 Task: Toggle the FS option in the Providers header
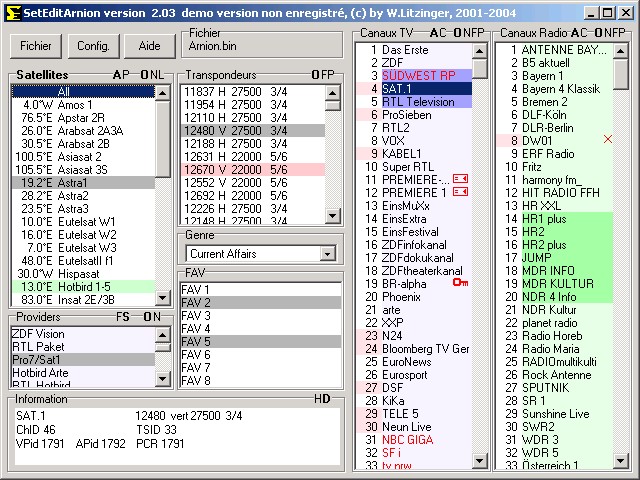pyautogui.click(x=123, y=317)
